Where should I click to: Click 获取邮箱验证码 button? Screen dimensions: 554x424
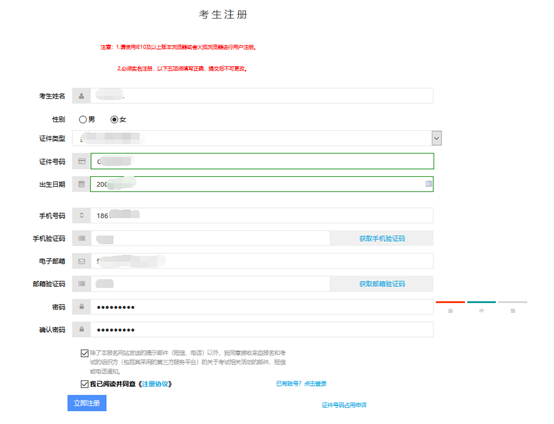[382, 284]
